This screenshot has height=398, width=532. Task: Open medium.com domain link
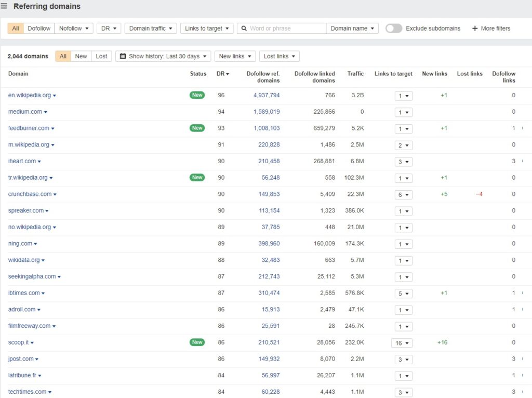(x=25, y=112)
